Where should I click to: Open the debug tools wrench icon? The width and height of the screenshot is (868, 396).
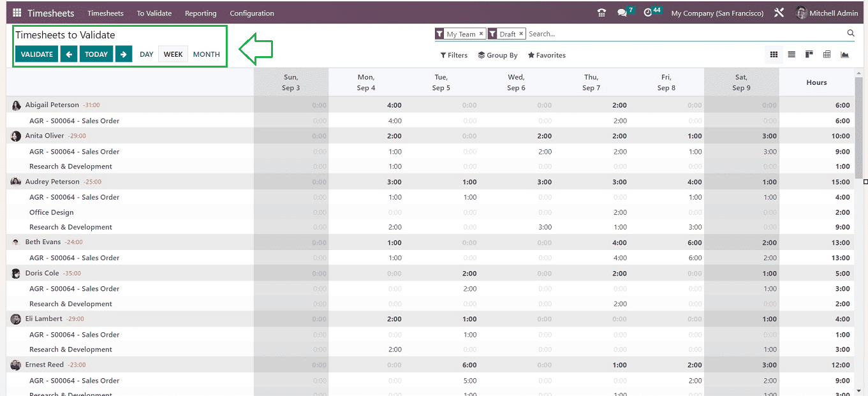pyautogui.click(x=779, y=13)
